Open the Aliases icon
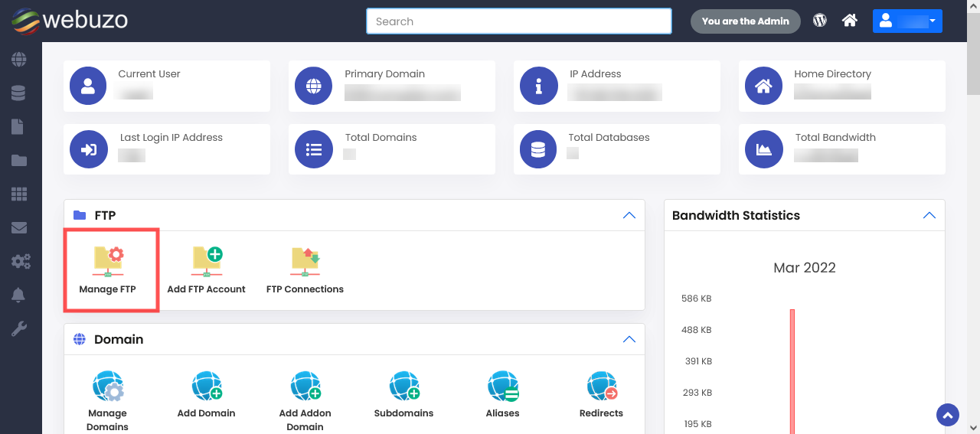The height and width of the screenshot is (434, 980). (x=502, y=388)
